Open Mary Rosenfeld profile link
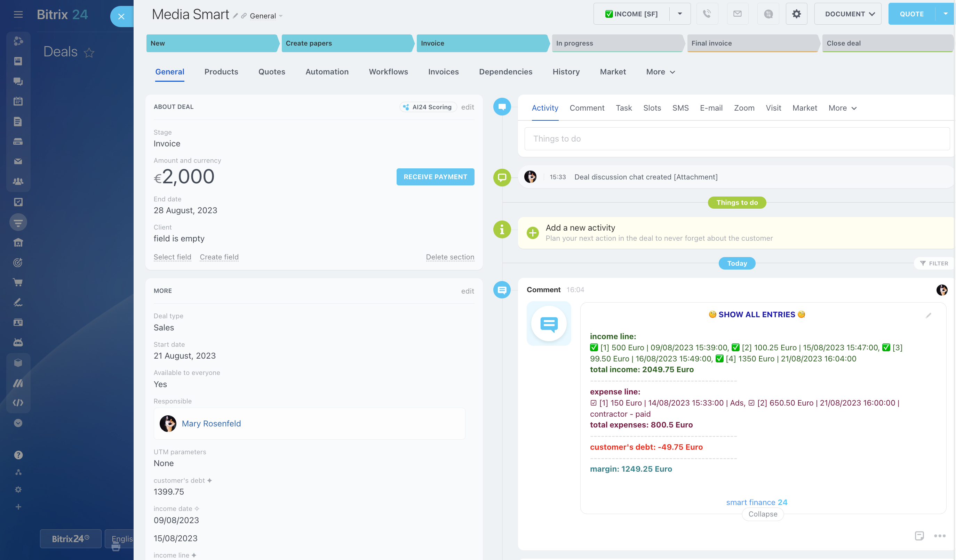956x560 pixels. click(211, 423)
